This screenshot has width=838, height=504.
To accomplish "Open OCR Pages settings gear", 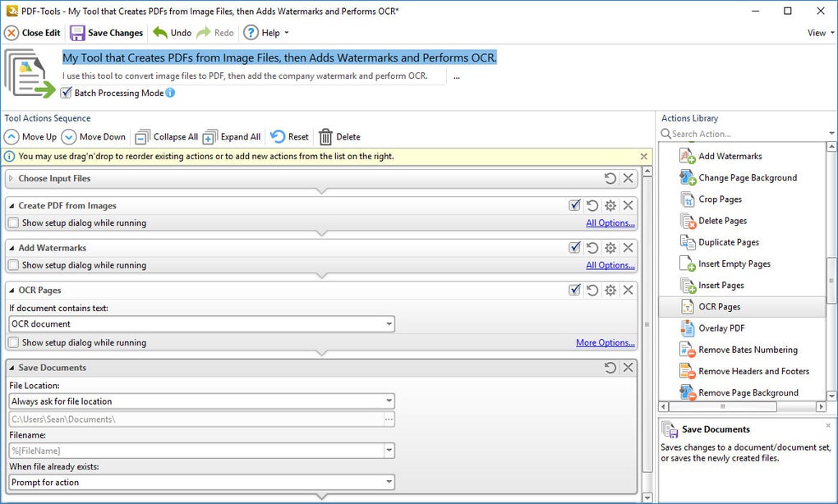I will pyautogui.click(x=610, y=290).
